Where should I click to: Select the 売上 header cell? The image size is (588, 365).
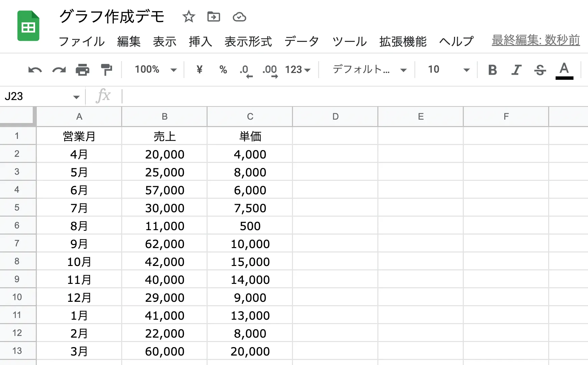click(x=164, y=136)
